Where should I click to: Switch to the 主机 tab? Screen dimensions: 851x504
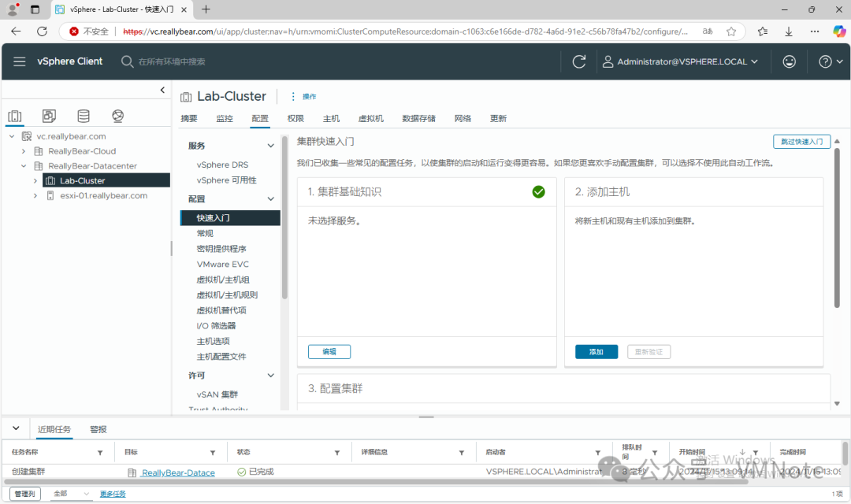(x=331, y=119)
